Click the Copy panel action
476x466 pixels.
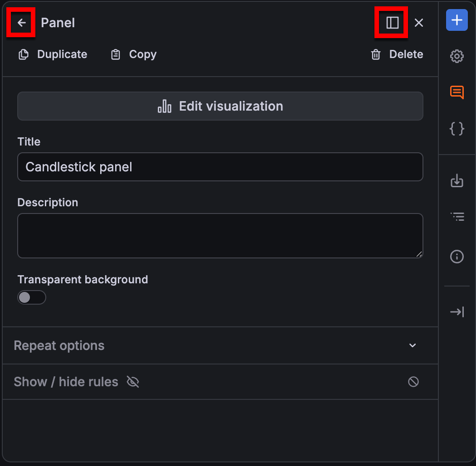coord(134,55)
